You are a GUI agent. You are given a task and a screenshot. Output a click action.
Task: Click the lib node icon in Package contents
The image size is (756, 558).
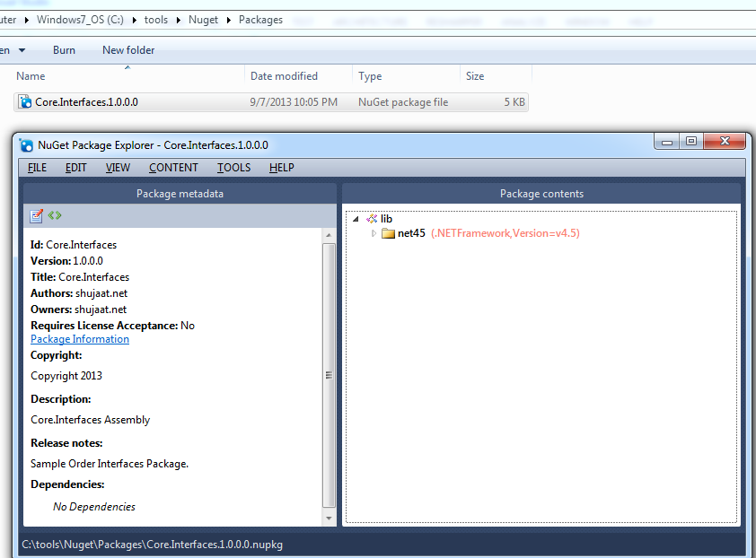[x=370, y=218]
